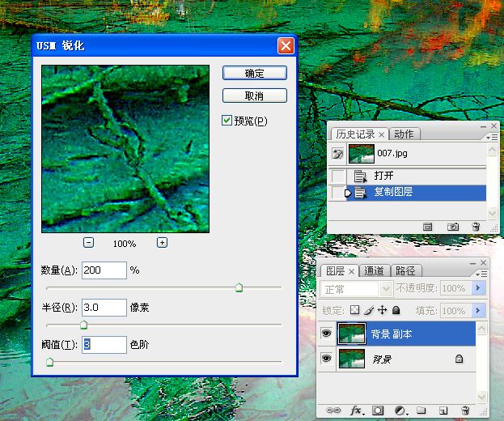Create a new layer
This screenshot has width=504, height=421.
pyautogui.click(x=443, y=410)
